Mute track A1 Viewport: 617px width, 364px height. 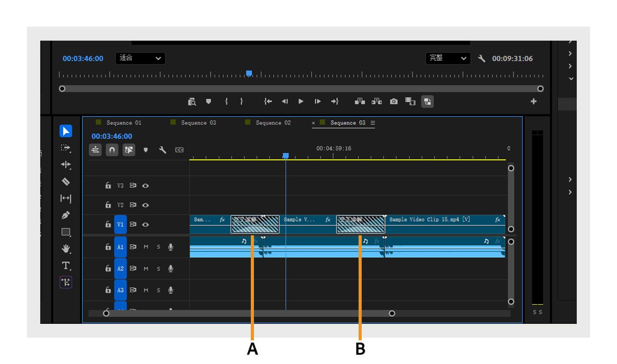(146, 247)
